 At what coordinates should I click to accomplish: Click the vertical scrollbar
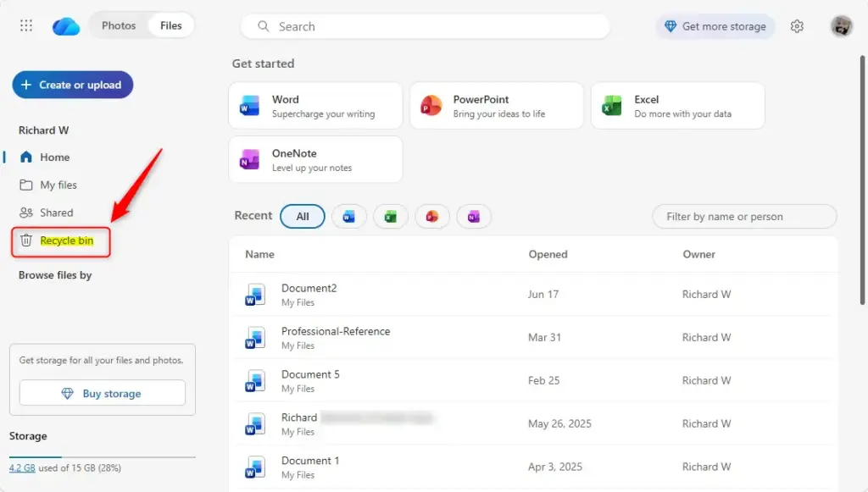click(x=862, y=180)
